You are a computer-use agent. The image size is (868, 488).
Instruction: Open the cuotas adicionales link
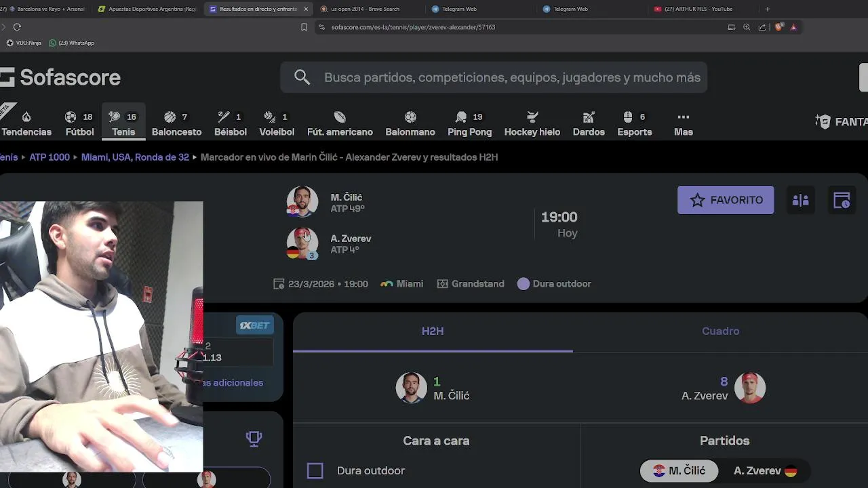pyautogui.click(x=232, y=383)
